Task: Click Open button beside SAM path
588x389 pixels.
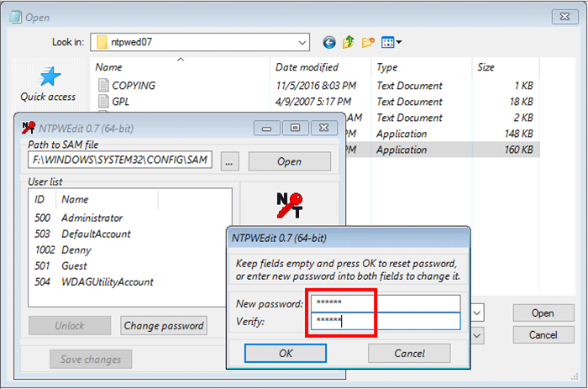Action: pos(289,161)
